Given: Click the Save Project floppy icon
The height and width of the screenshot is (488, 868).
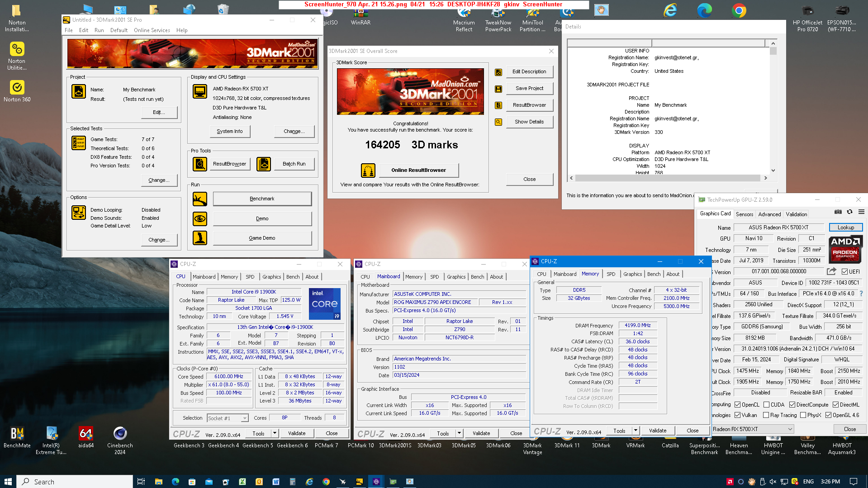Looking at the screenshot, I should [498, 89].
